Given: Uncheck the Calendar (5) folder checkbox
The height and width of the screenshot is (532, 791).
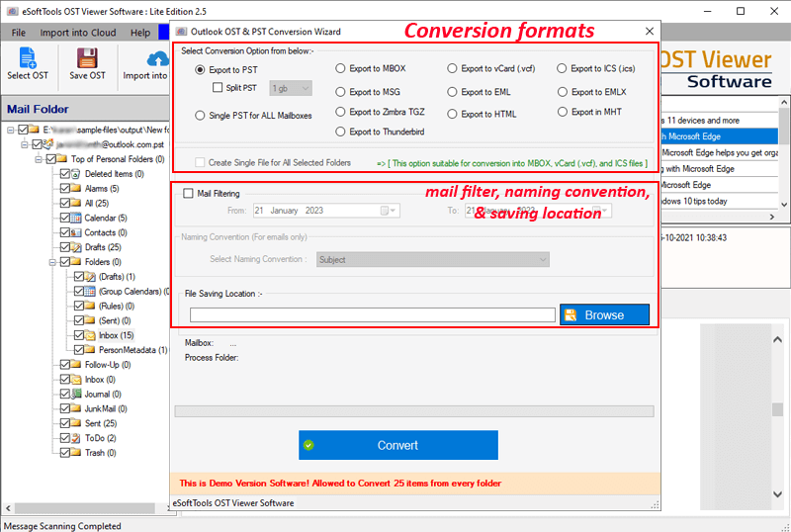Looking at the screenshot, I should 64,219.
